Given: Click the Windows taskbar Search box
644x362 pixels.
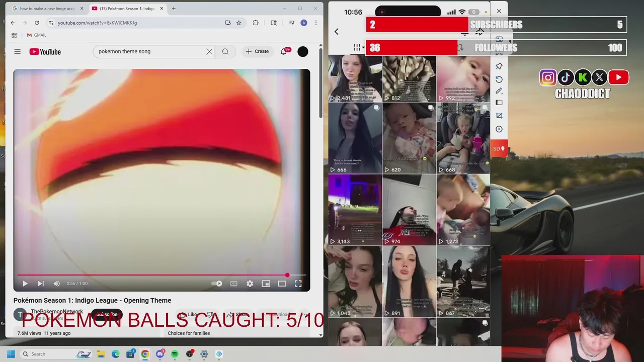Looking at the screenshot, I should tap(56, 354).
